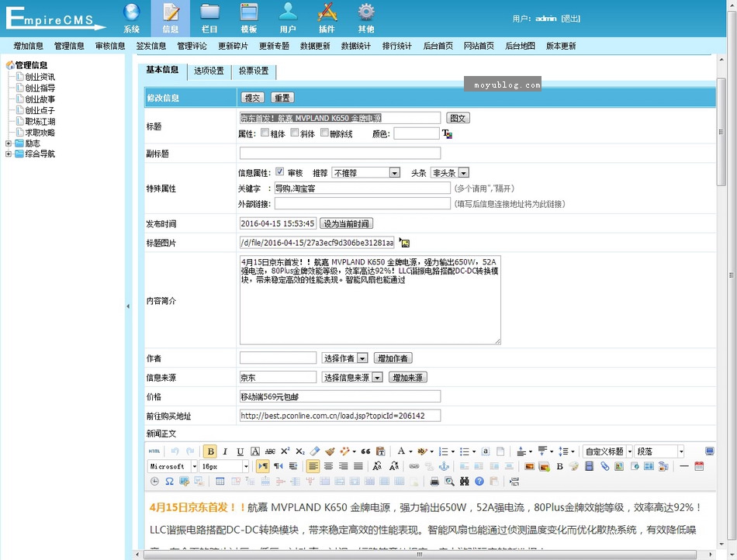The image size is (737, 560).
Task: Open the 自定义标题 dropdown
Action: pyautogui.click(x=607, y=451)
